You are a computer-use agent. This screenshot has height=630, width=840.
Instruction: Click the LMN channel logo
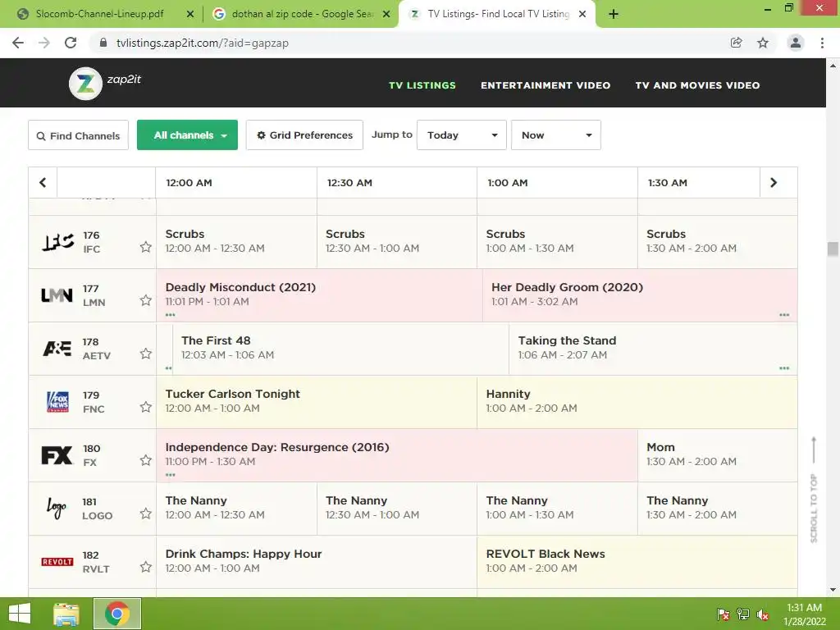pos(57,295)
